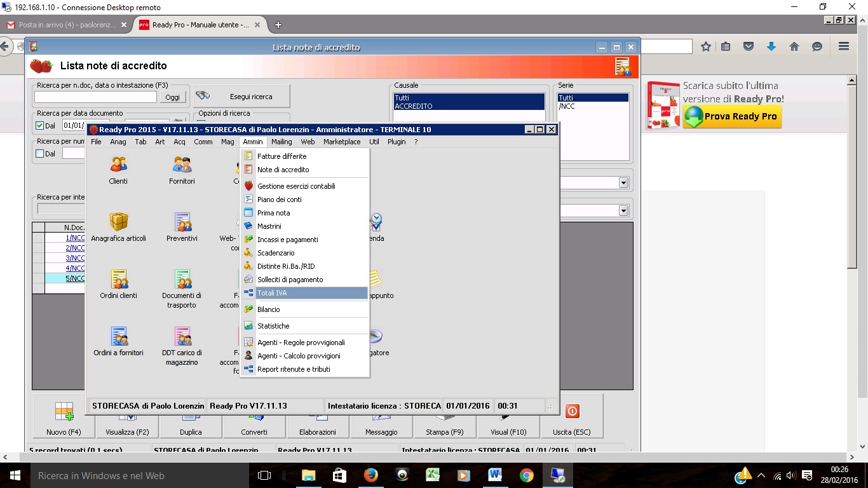This screenshot has width=868, height=488.
Task: Open the Firefox hamburger menu
Action: 844,46
